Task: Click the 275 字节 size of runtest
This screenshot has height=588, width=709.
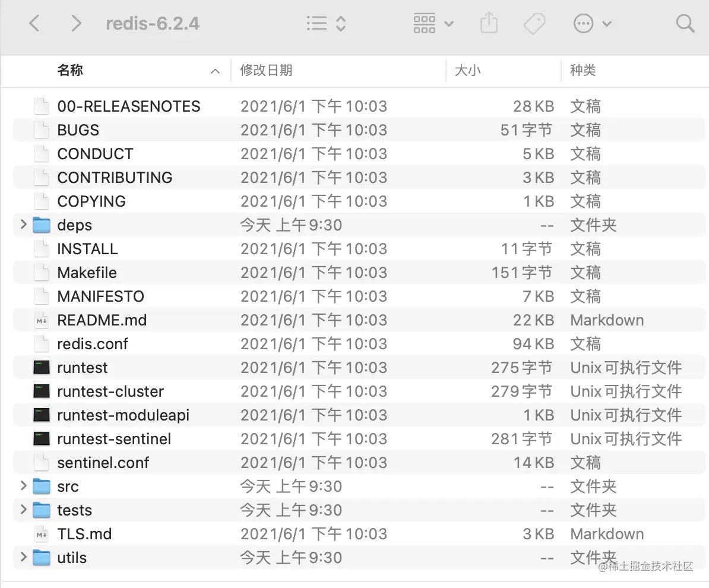Action: 522,368
